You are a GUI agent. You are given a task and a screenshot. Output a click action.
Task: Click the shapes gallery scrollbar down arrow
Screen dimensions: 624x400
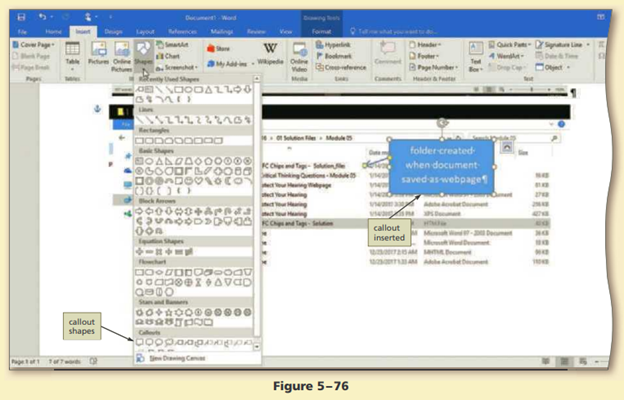tap(257, 347)
